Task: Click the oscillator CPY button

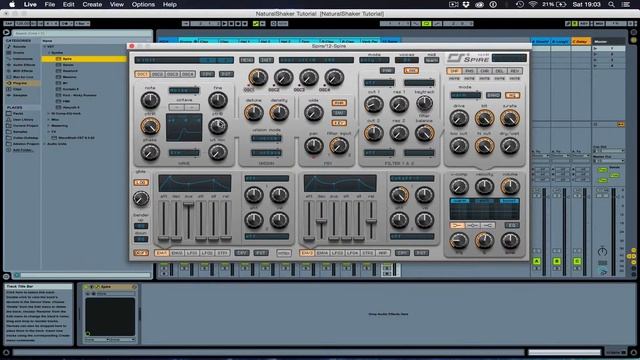Action: (x=207, y=74)
